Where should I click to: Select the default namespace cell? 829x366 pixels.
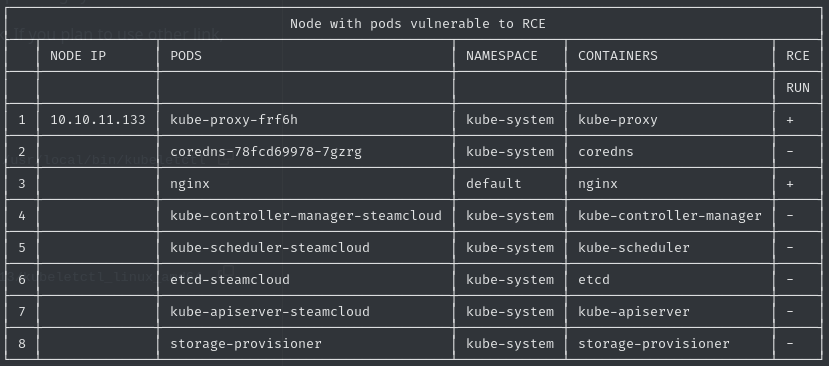click(x=493, y=184)
